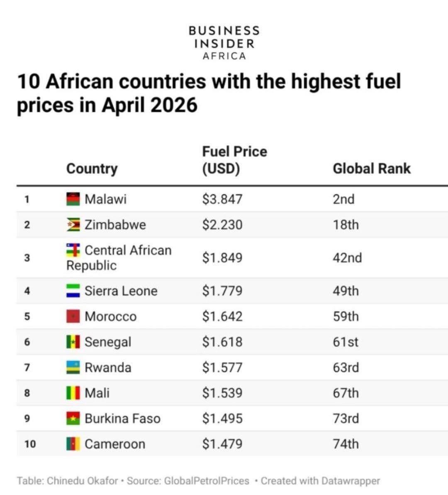
Task: Click the Morocco flag icon
Action: click(x=73, y=316)
